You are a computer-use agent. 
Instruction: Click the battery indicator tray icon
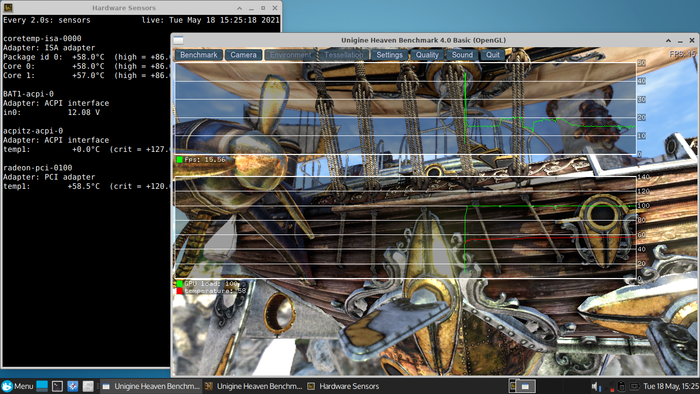[x=635, y=386]
